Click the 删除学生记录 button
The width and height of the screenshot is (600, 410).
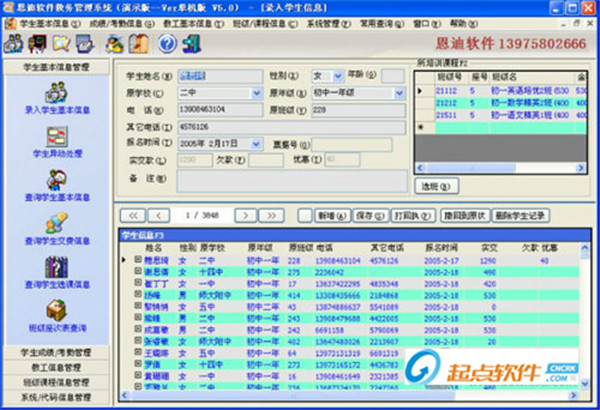click(521, 216)
